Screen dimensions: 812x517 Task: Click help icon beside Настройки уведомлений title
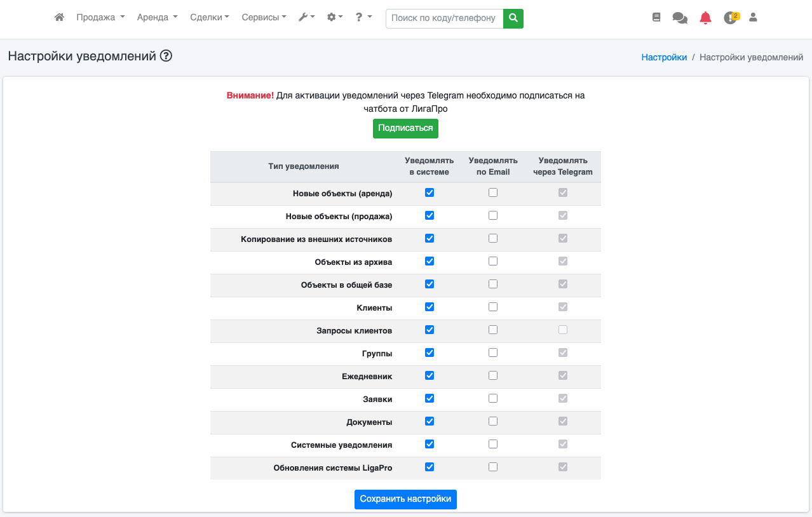[166, 56]
